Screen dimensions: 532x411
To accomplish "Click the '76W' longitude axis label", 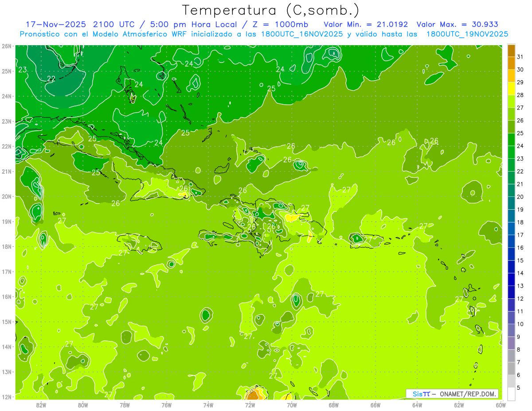I will [x=166, y=404].
